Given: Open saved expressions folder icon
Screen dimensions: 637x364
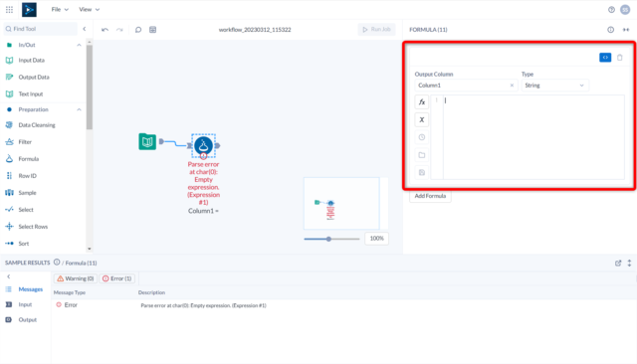Looking at the screenshot, I should point(422,155).
